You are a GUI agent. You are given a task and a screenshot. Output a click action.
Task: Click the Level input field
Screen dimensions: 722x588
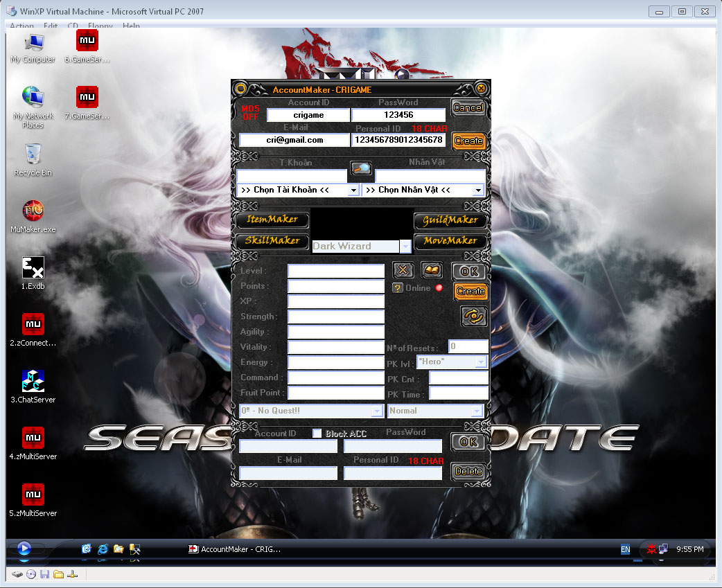[336, 271]
